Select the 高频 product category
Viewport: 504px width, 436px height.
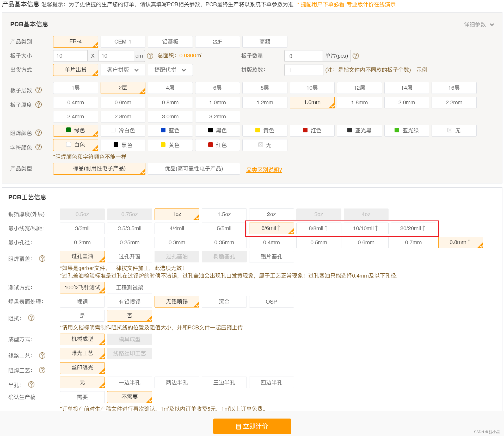click(265, 42)
